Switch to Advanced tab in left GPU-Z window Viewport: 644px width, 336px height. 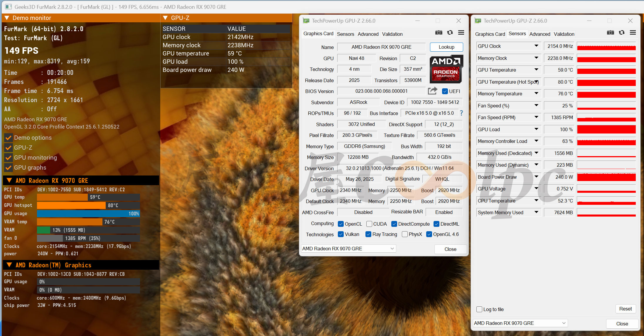(368, 34)
